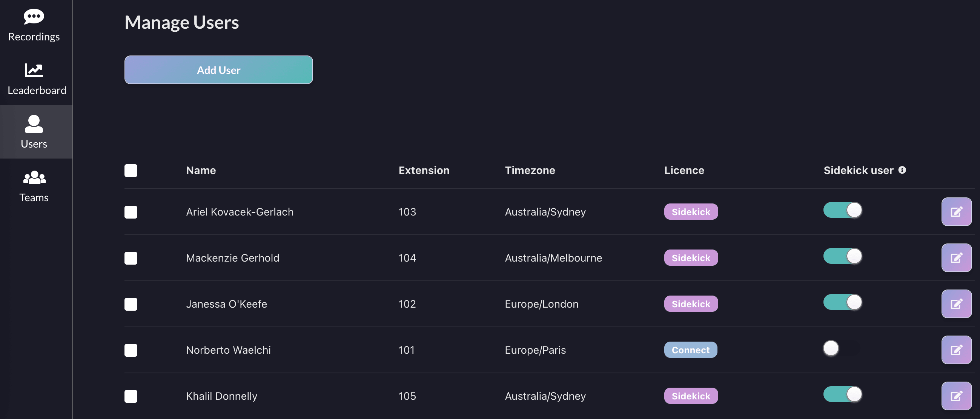Check the select-all users checkbox
The image size is (980, 419).
(131, 171)
